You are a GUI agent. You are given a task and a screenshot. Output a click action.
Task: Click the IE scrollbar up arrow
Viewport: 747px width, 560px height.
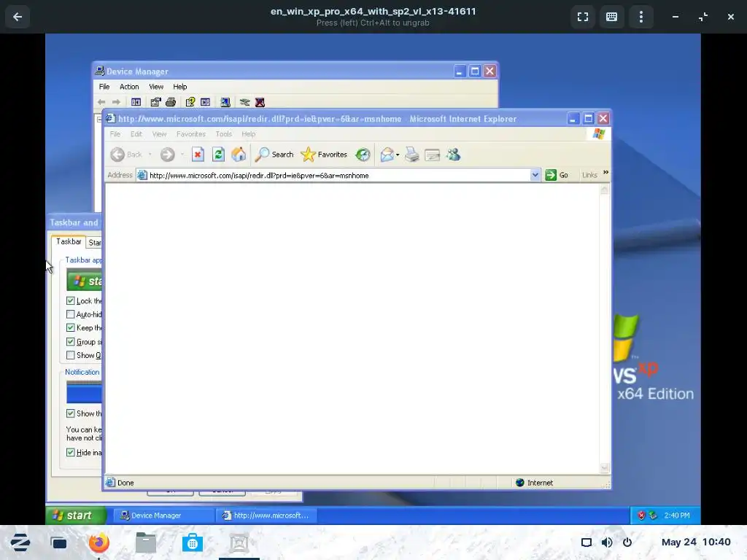pyautogui.click(x=604, y=190)
